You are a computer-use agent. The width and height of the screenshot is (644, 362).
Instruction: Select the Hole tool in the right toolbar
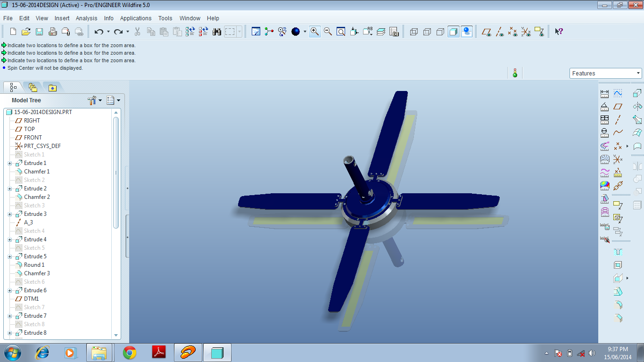618,252
